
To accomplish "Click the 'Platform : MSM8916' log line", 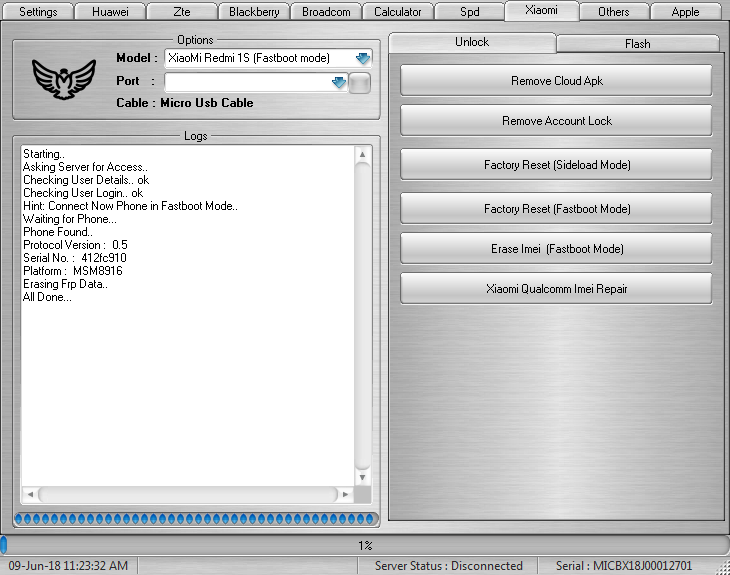I will pyautogui.click(x=73, y=271).
